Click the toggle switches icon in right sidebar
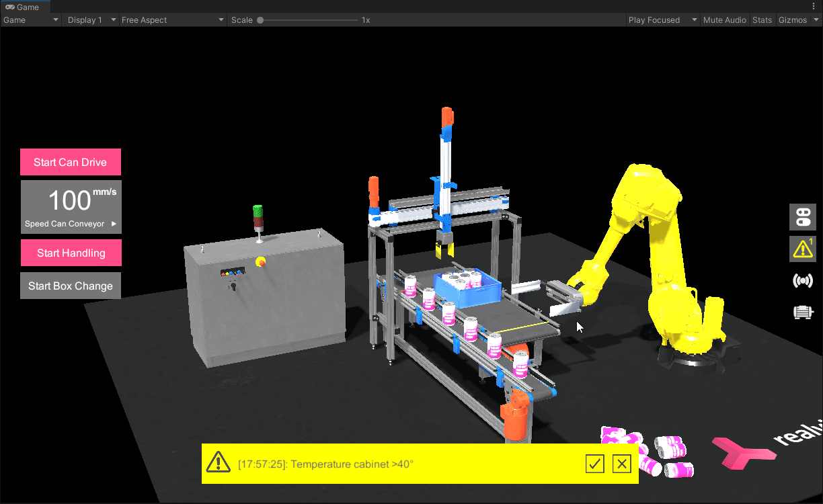 point(802,218)
